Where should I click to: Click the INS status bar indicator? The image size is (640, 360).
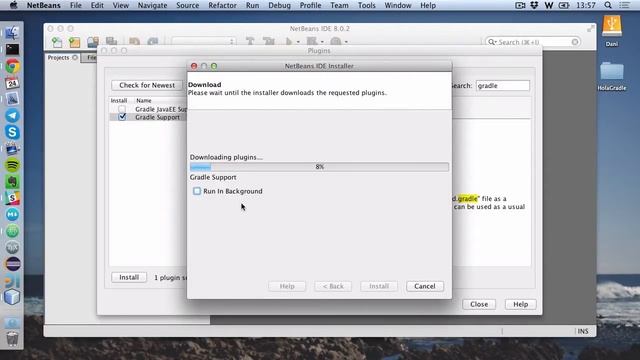point(583,331)
